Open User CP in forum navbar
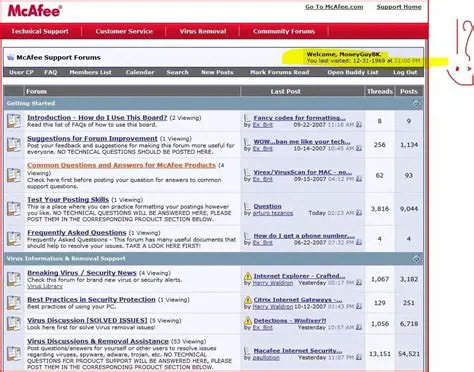 21,72
